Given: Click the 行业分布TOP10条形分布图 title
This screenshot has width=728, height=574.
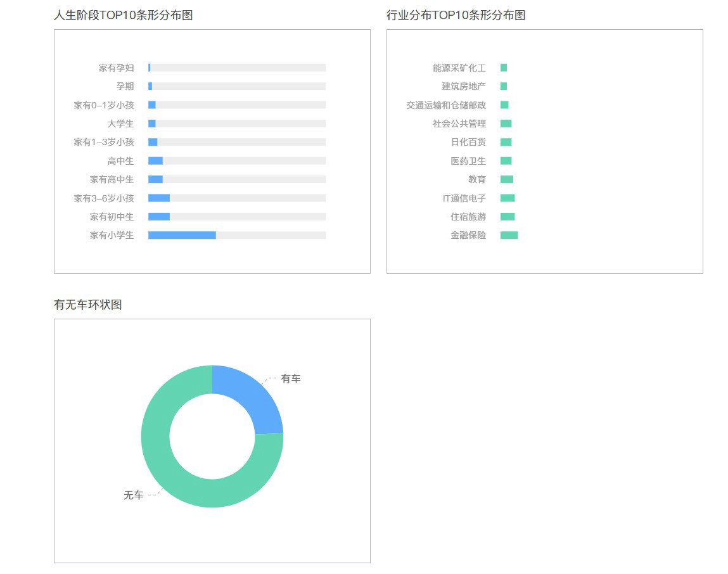Looking at the screenshot, I should coord(456,15).
